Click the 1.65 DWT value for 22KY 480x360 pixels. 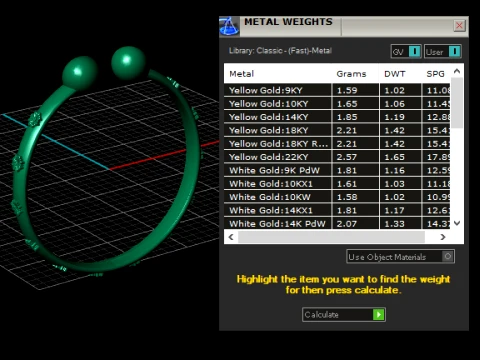click(x=395, y=157)
